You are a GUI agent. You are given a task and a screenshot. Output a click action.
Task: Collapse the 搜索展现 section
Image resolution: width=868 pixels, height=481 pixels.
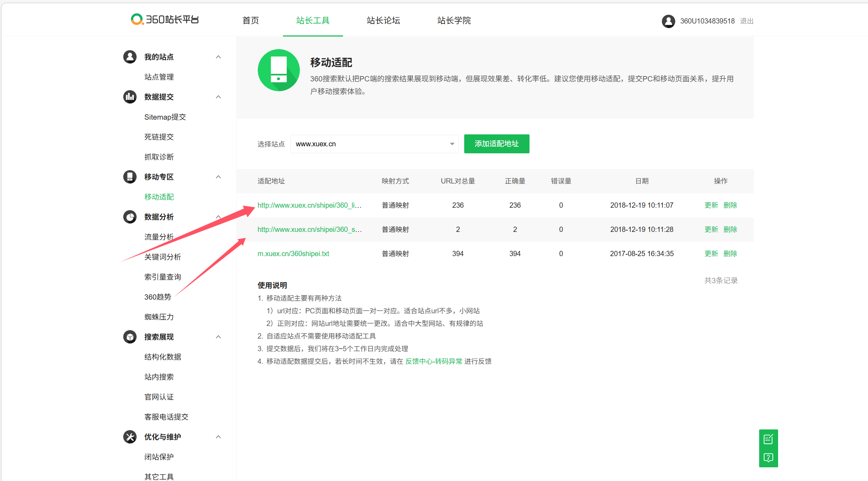(x=218, y=337)
